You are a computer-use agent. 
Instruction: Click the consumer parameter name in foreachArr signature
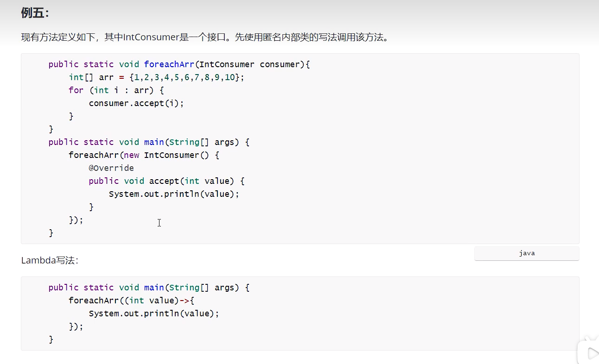coord(280,64)
